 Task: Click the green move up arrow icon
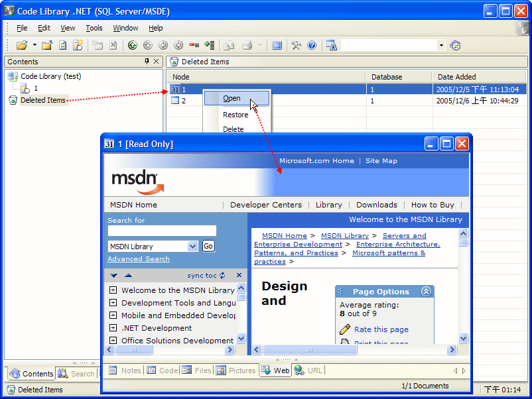tap(133, 45)
